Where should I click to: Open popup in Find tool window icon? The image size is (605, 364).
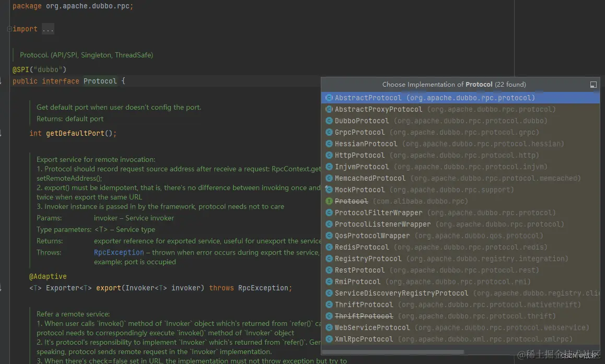[x=594, y=85]
